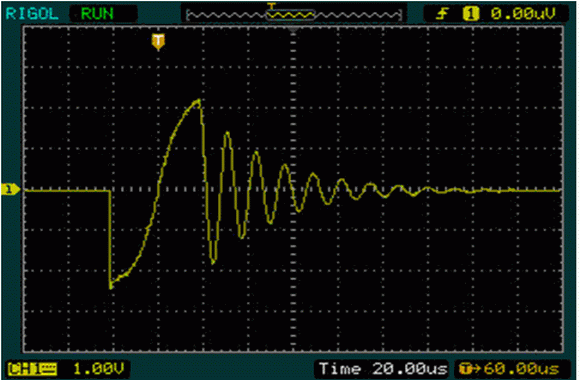The height and width of the screenshot is (380, 580).
Task: Toggle the RUN status indicator
Action: tap(97, 14)
